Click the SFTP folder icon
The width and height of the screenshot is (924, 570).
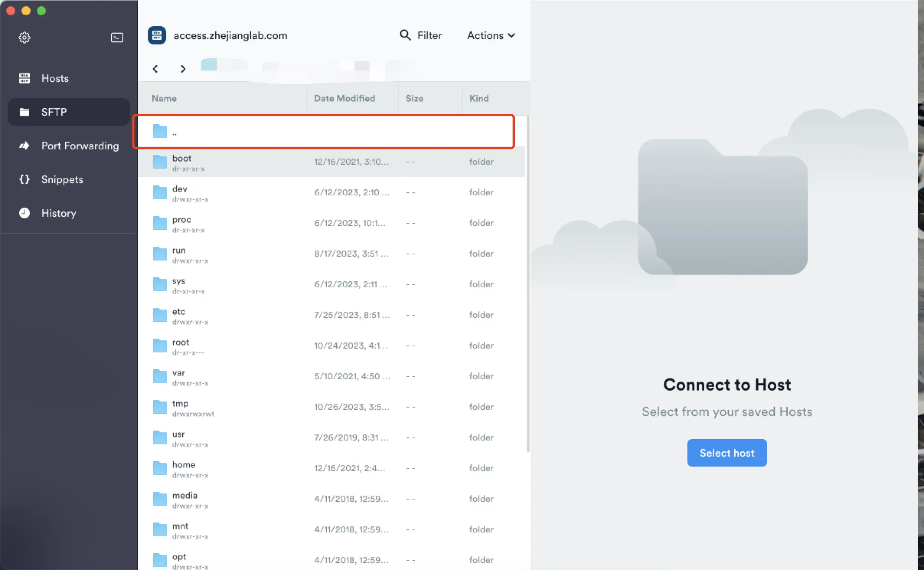24,112
